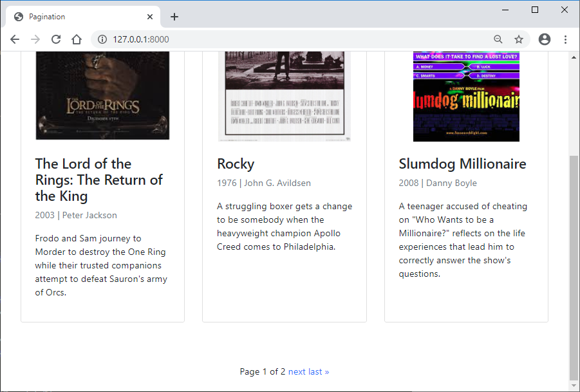580x392 pixels.
Task: Open a new browser tab
Action: [x=174, y=17]
